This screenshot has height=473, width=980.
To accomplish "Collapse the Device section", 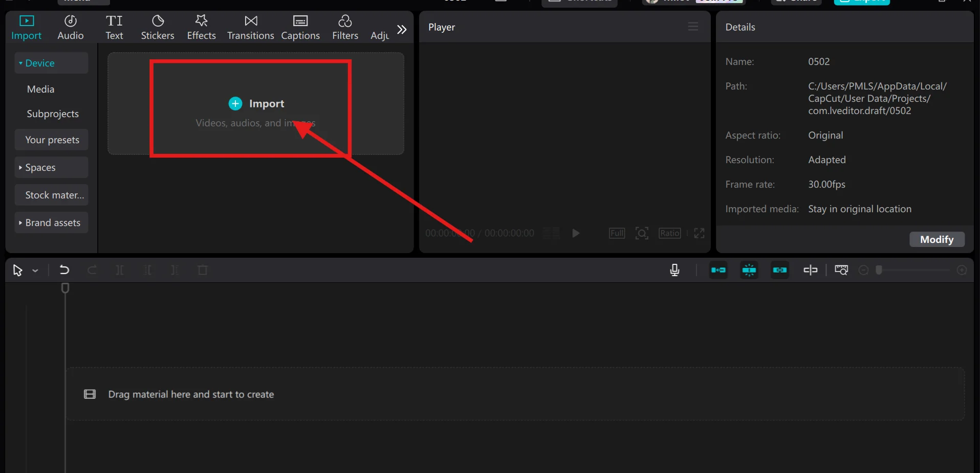I will 51,63.
